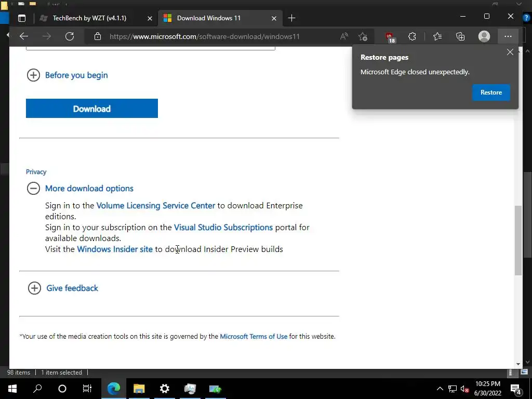532x399 pixels.
Task: Open the Extensions puzzle icon
Action: pos(412,36)
